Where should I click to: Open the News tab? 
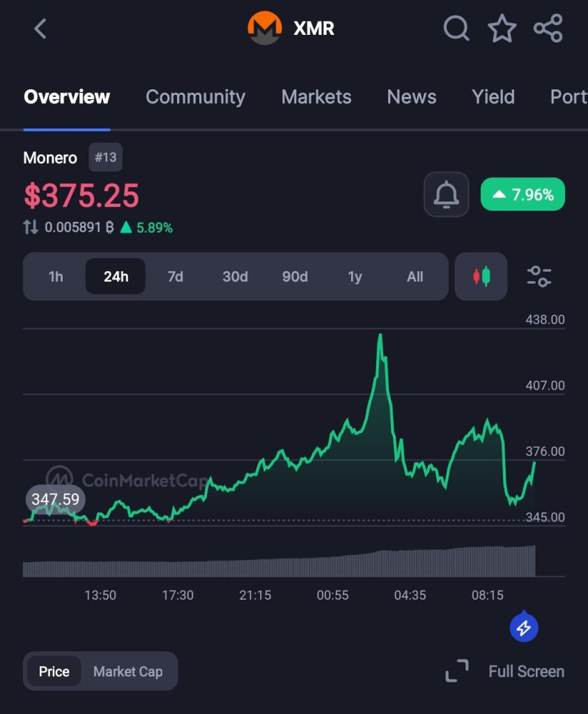pos(412,96)
